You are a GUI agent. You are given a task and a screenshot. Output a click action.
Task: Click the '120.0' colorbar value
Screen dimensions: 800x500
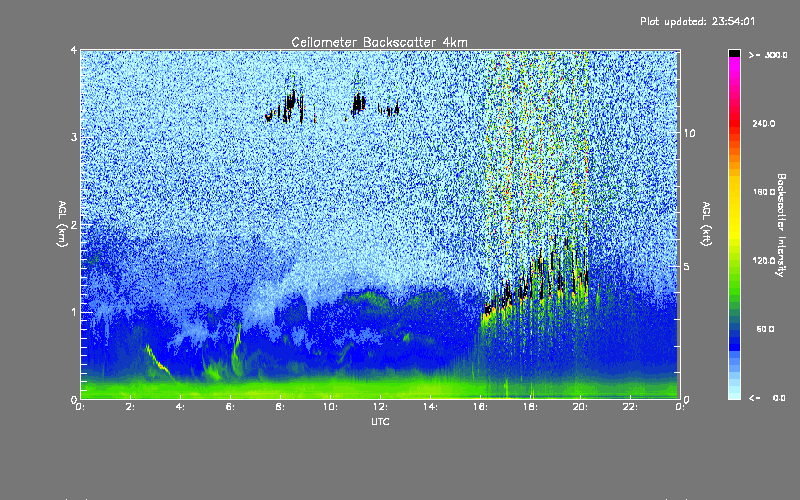point(764,260)
